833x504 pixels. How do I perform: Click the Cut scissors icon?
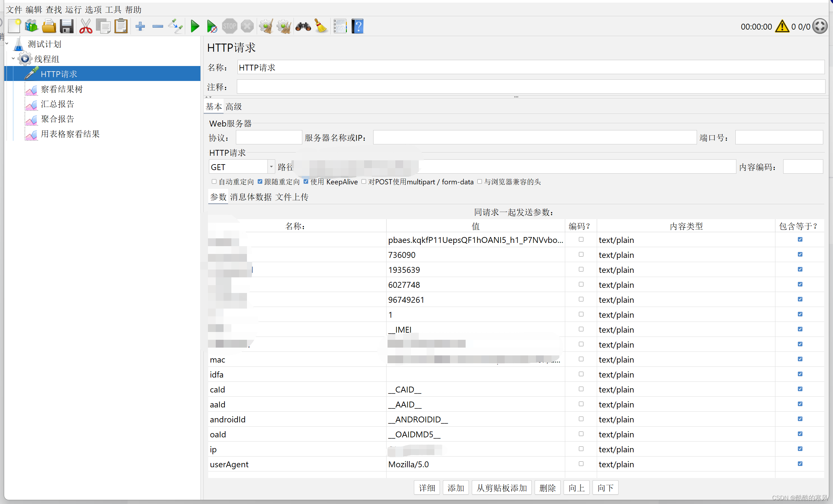86,26
